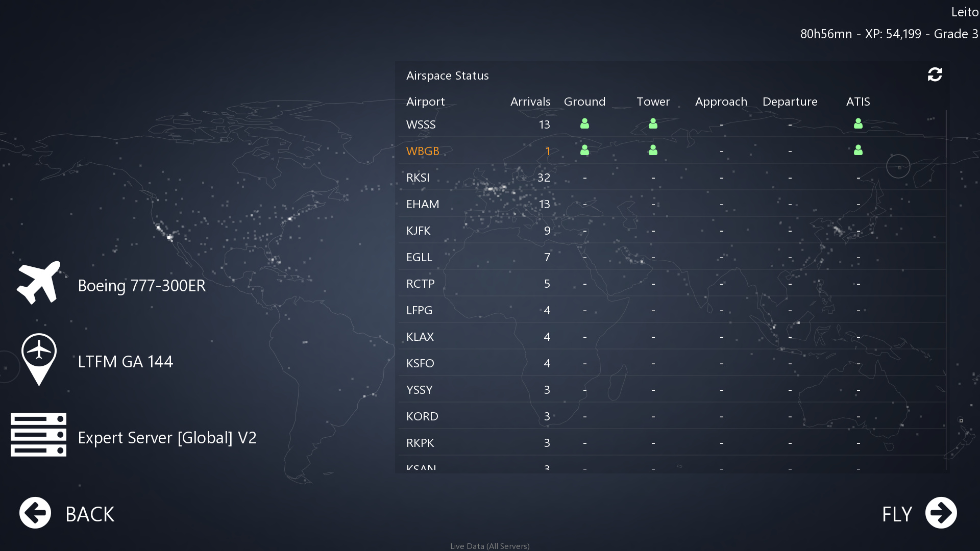Click the server rack icon
Image resolution: width=980 pixels, height=551 pixels.
pos(39,434)
